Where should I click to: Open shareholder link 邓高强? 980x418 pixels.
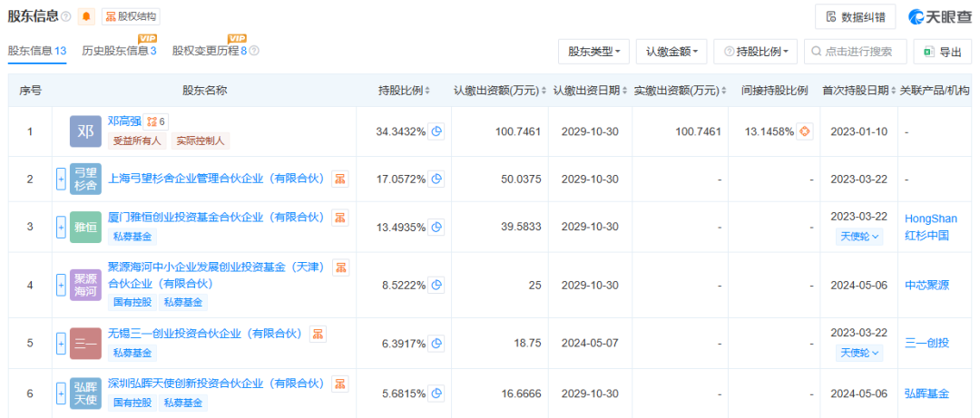pyautogui.click(x=124, y=122)
